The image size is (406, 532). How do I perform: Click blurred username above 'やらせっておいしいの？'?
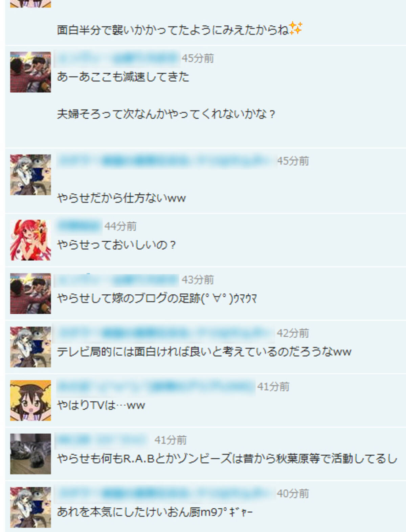pos(79,226)
